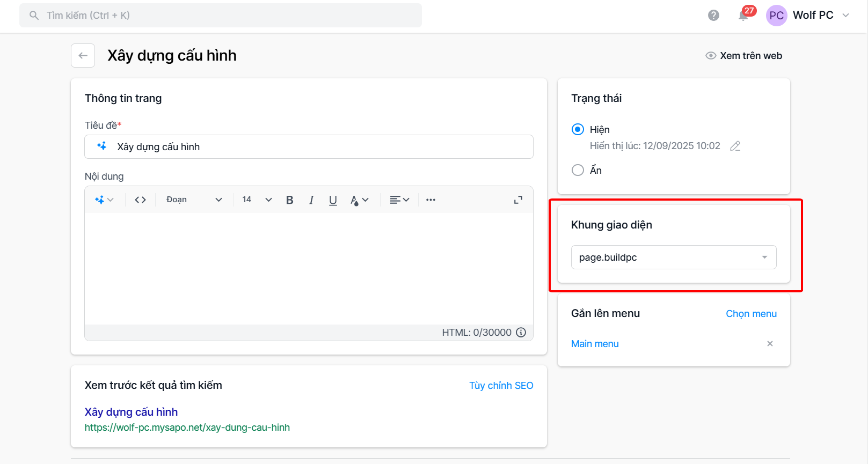
Task: Expand editor to fullscreen
Action: pyautogui.click(x=518, y=200)
